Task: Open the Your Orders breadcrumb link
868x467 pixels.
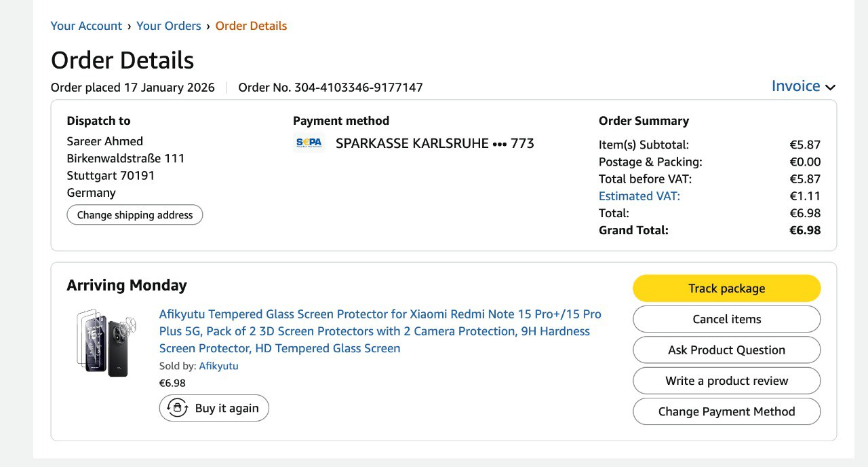Action: coord(169,26)
